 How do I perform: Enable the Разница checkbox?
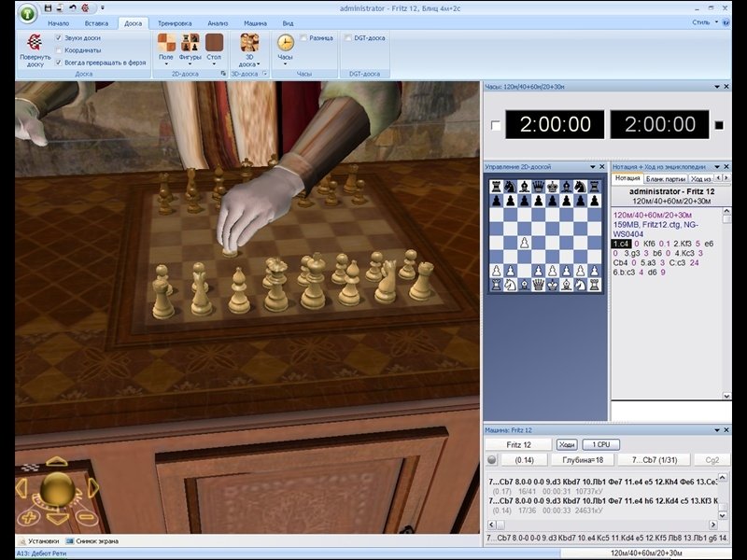point(303,37)
